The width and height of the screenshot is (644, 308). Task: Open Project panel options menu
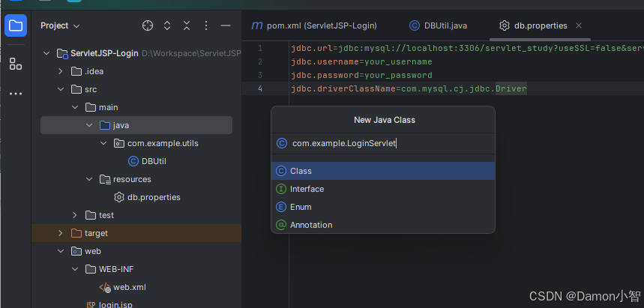pyautogui.click(x=206, y=25)
